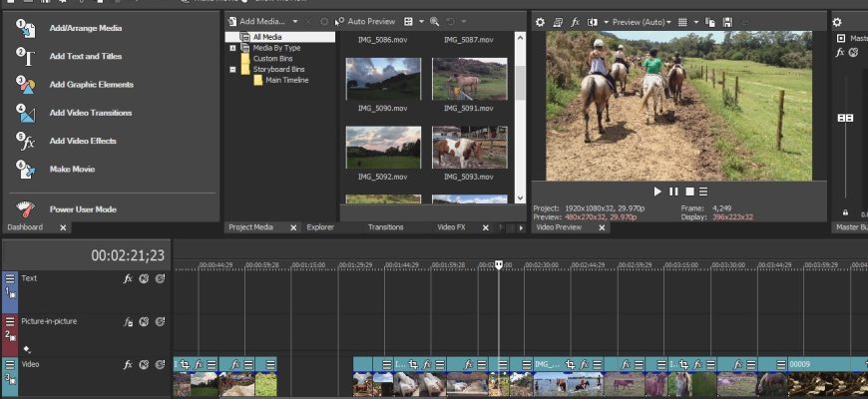Open Track FX for the Text track

[x=128, y=279]
